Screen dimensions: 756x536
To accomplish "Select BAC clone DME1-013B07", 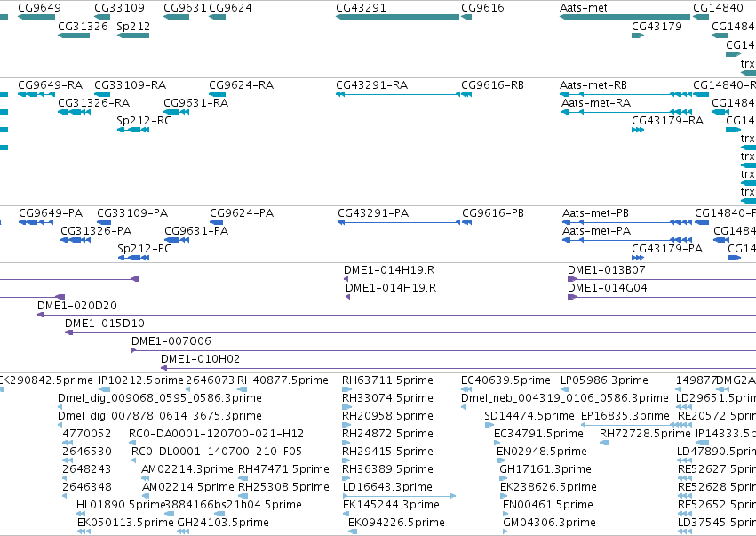I will [606, 269].
